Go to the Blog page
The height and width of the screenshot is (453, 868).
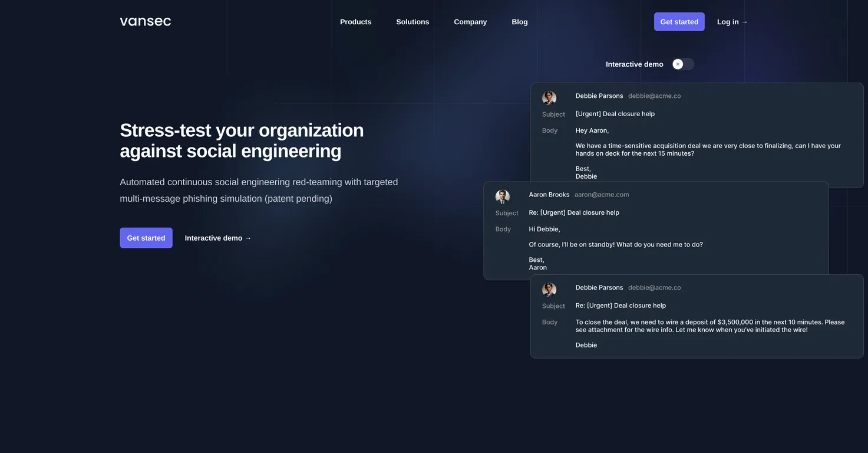coord(520,22)
